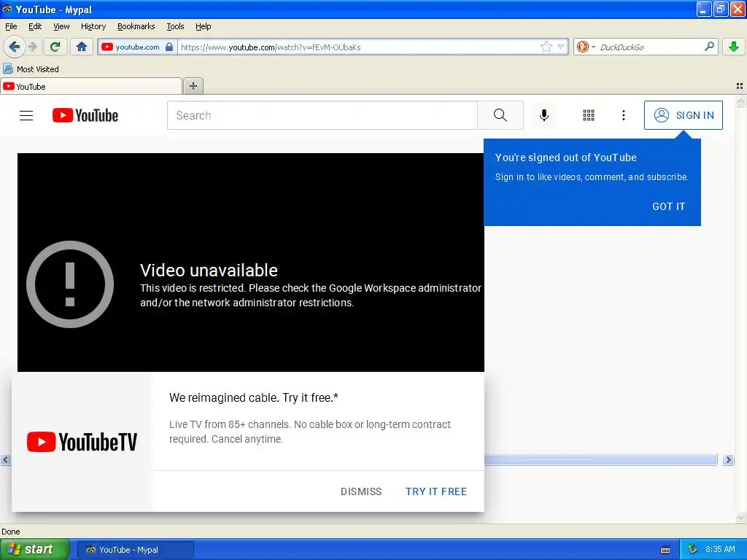Screen dimensions: 747x560
Task: Click the video error exclamation icon
Action: point(70,284)
